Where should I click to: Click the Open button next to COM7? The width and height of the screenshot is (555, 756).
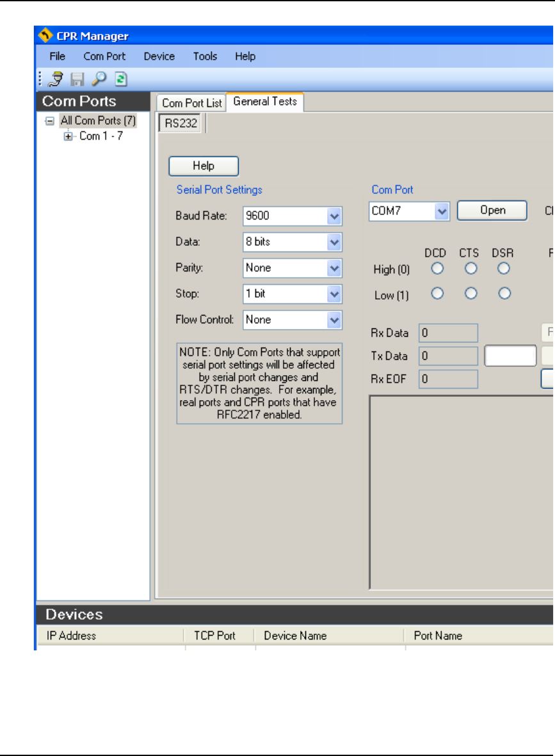pos(492,210)
